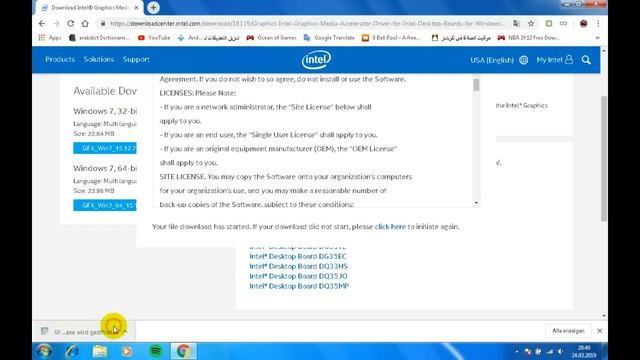Open the Ocean of Games bookmark

271,38
